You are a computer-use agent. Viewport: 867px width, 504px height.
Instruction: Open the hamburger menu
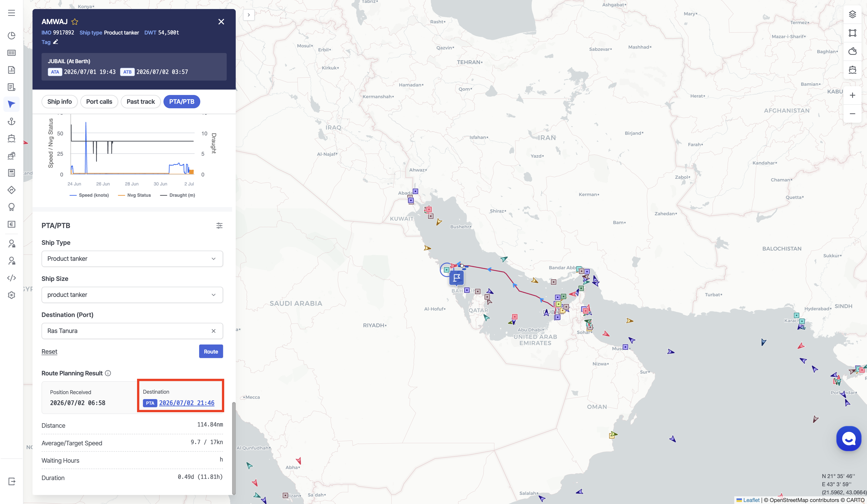coord(11,13)
